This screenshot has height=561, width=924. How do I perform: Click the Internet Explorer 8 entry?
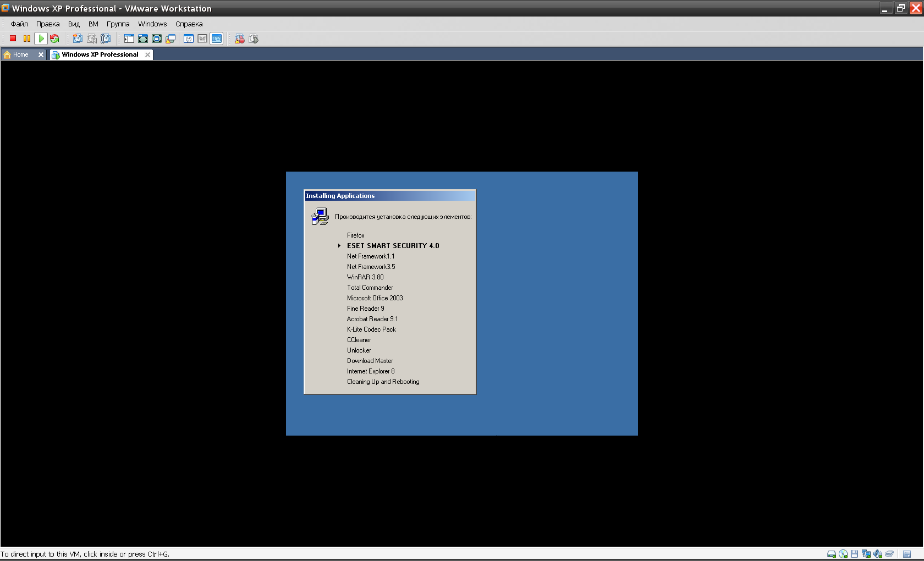371,371
